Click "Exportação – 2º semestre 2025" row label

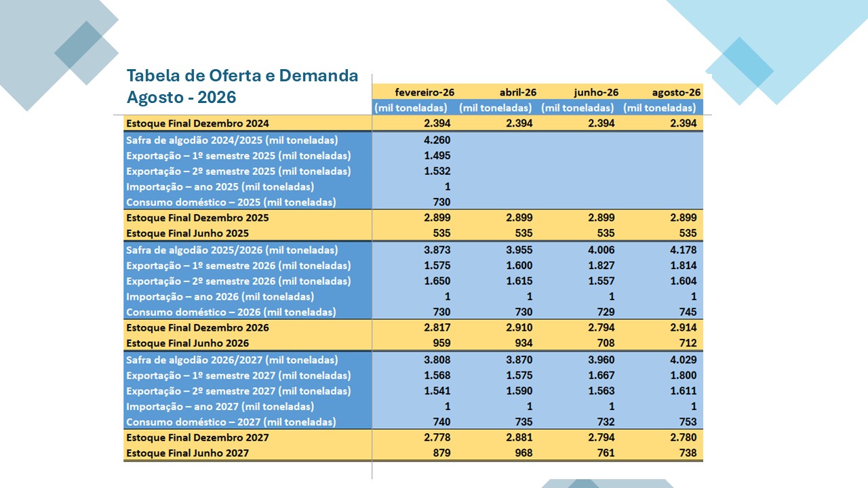(x=239, y=171)
